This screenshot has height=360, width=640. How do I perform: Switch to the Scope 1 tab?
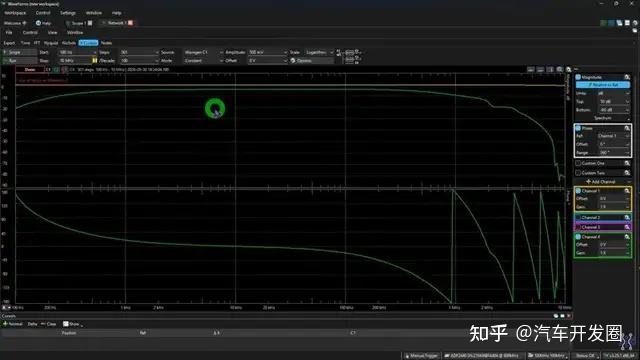(x=77, y=23)
